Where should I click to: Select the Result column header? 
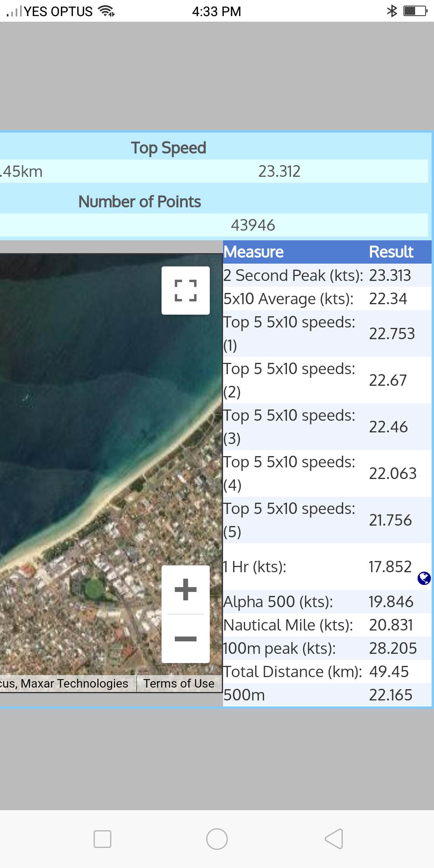click(391, 252)
